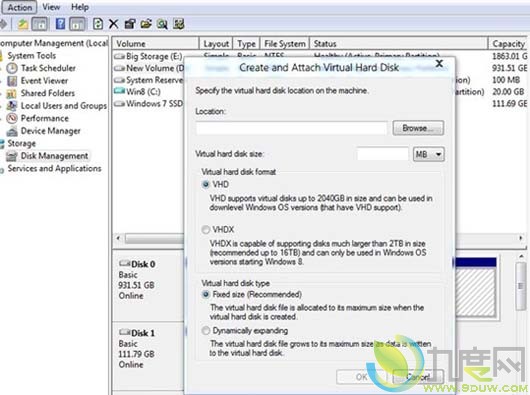Click the 931.51 GB capacity cell
The image size is (530, 395).
[x=509, y=68]
